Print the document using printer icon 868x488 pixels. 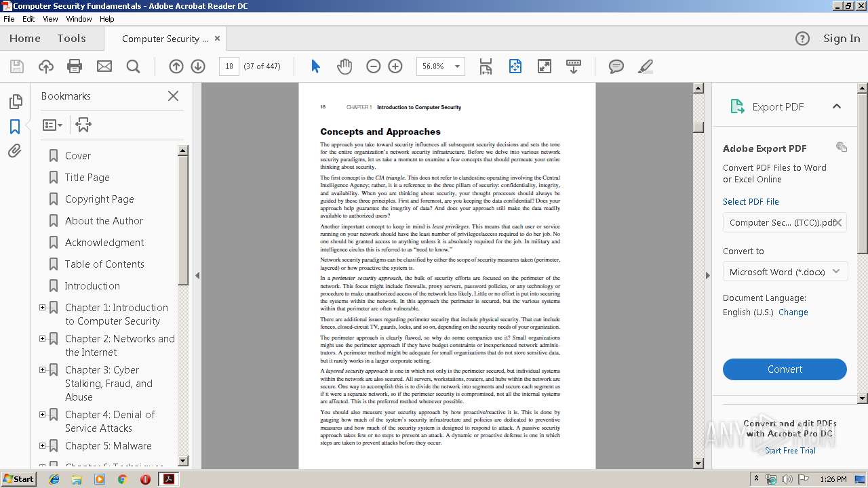[75, 66]
